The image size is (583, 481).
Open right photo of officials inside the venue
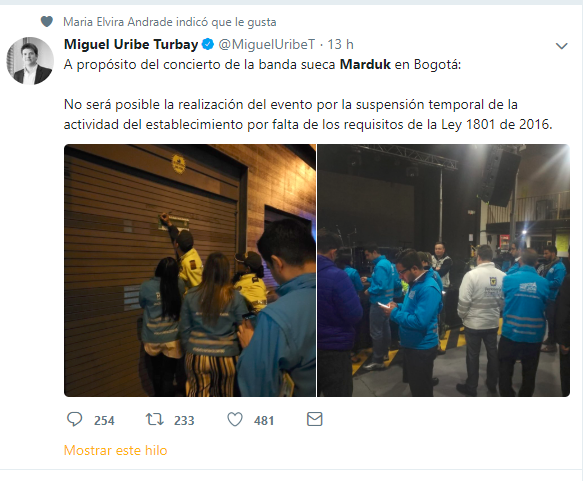tap(444, 270)
